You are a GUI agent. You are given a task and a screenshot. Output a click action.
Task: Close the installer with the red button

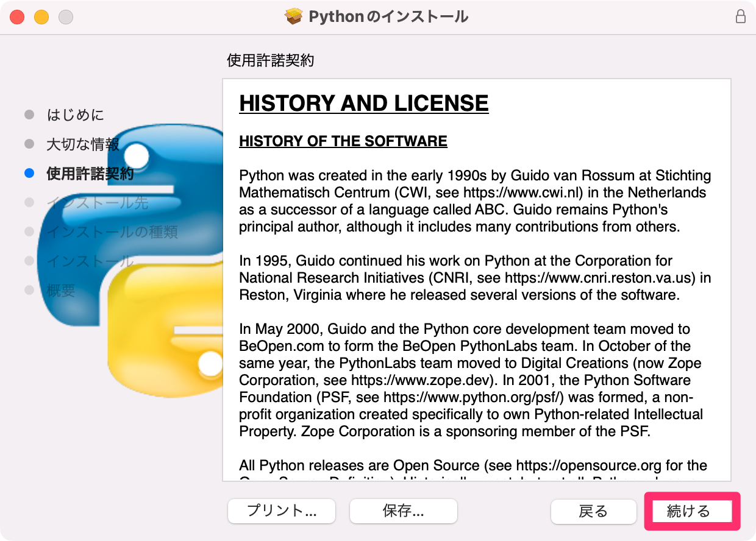pos(17,17)
